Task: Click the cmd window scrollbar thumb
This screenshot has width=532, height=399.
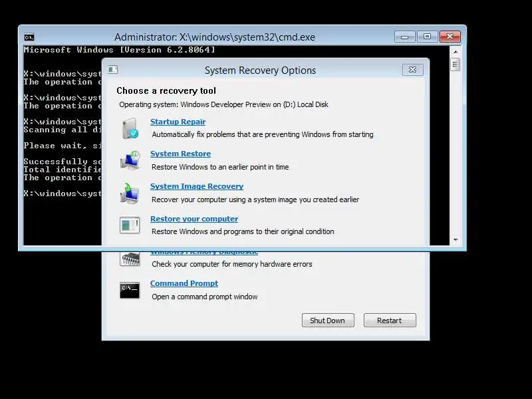Action: click(x=456, y=65)
